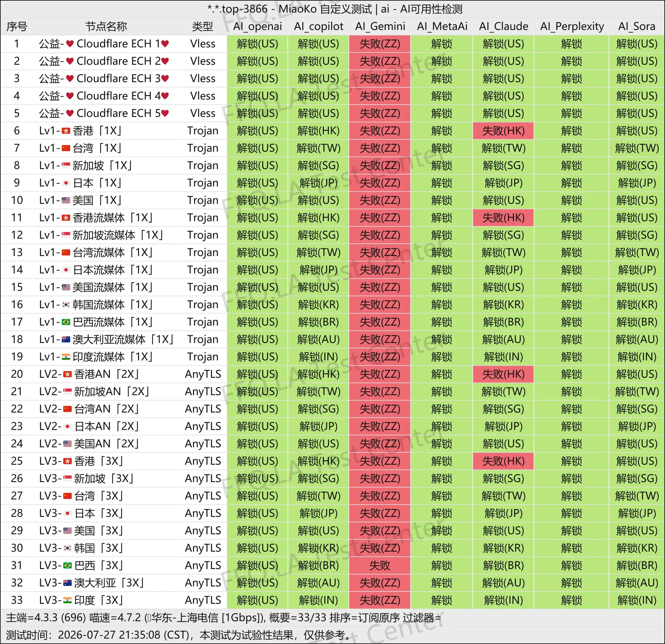Click the Singapore flag in row 8
This screenshot has height=644, width=665.
66,165
